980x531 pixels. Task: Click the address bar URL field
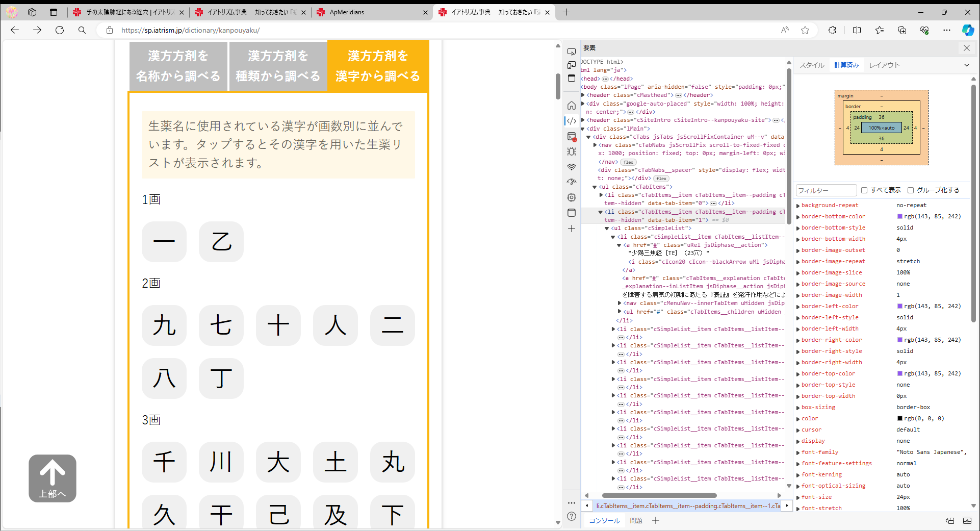439,30
